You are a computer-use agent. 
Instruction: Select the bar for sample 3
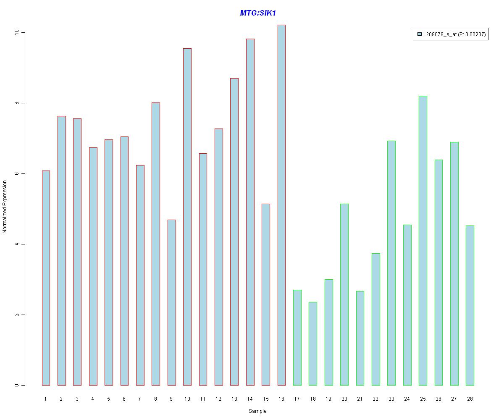(x=77, y=252)
